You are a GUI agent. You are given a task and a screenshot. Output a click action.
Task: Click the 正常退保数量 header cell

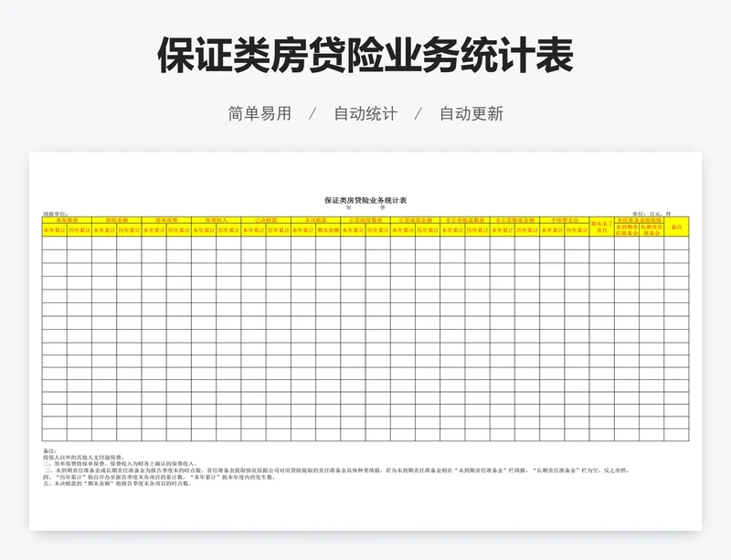[x=365, y=220]
